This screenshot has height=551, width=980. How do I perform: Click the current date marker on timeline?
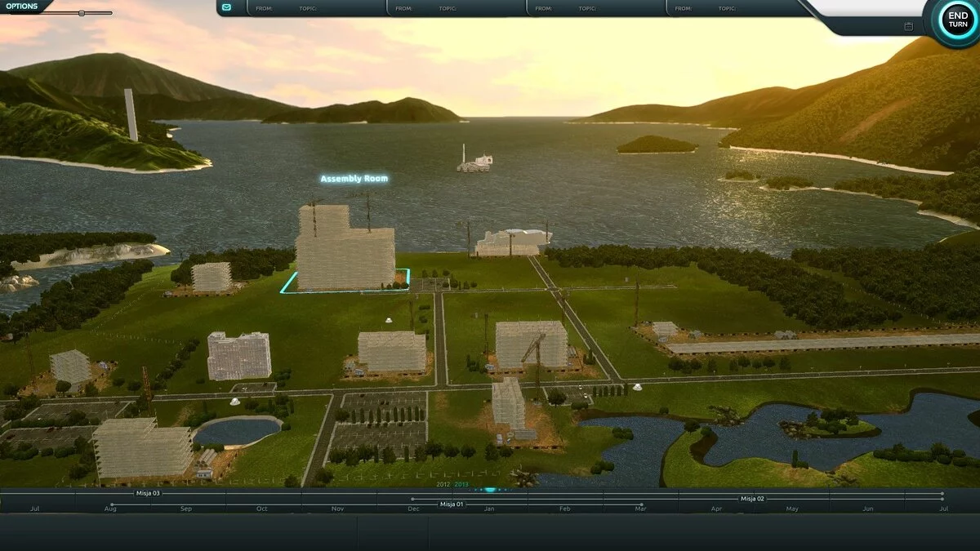point(490,490)
